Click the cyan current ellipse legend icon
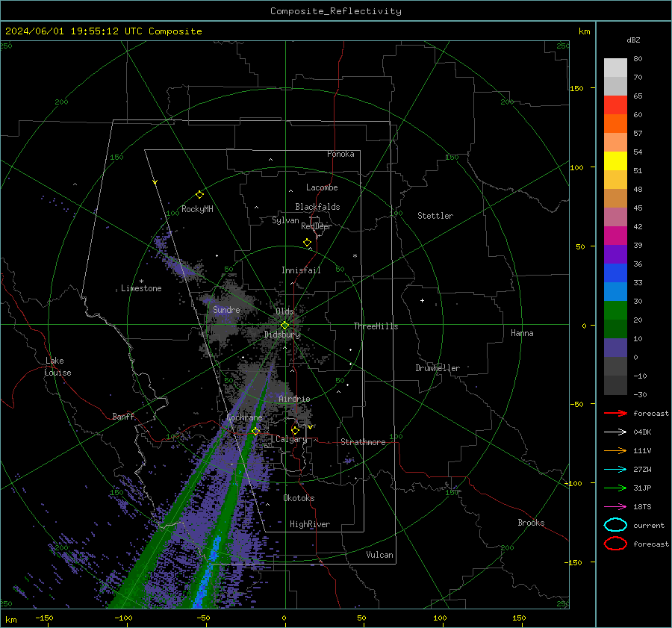Image resolution: width=672 pixels, height=628 pixels. point(615,525)
